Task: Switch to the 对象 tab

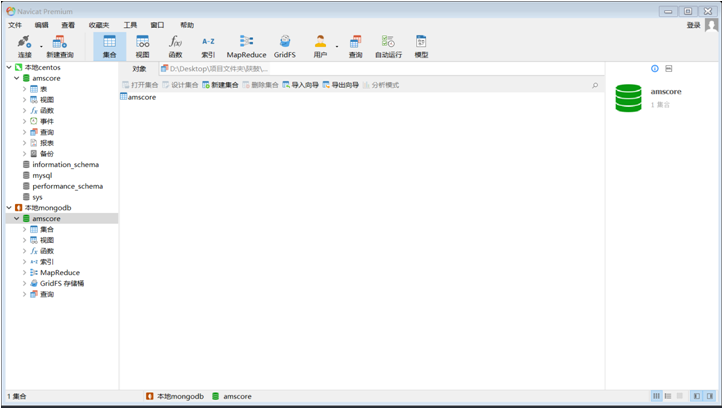Action: pos(139,69)
